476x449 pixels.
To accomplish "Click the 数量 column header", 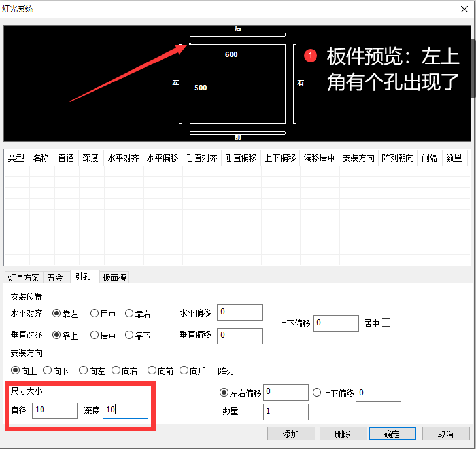I will click(x=454, y=158).
